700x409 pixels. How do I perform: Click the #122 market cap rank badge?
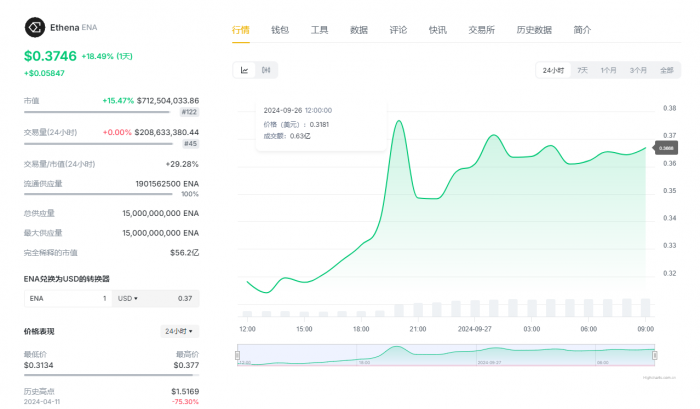189,112
